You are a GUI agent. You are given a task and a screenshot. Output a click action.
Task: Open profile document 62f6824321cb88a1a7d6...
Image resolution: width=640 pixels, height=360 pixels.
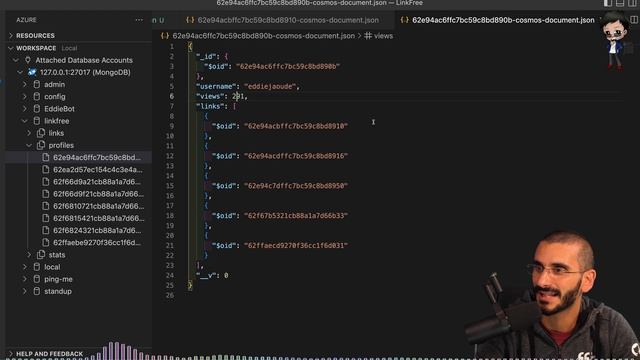(97, 230)
